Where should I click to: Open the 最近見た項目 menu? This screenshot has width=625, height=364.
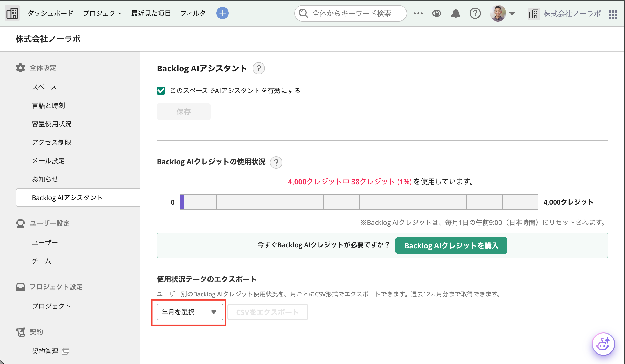click(151, 13)
